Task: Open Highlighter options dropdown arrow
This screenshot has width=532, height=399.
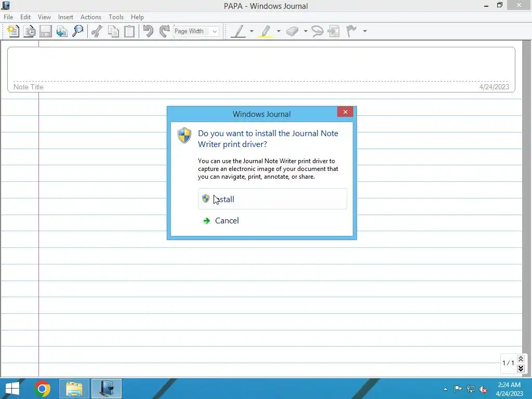Action: (278, 31)
